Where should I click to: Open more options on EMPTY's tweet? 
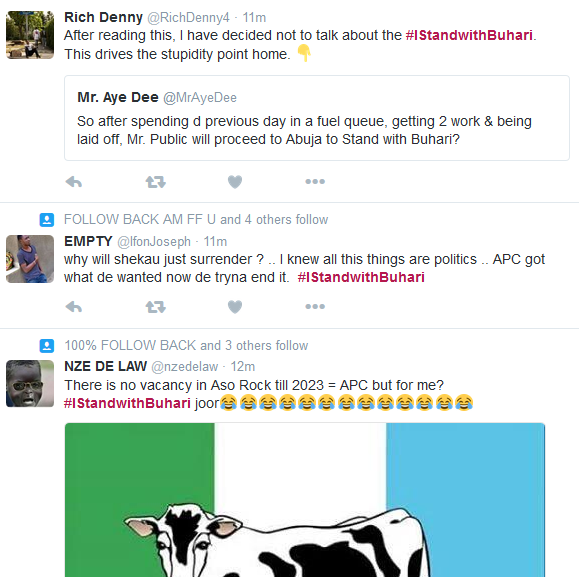[x=315, y=306]
